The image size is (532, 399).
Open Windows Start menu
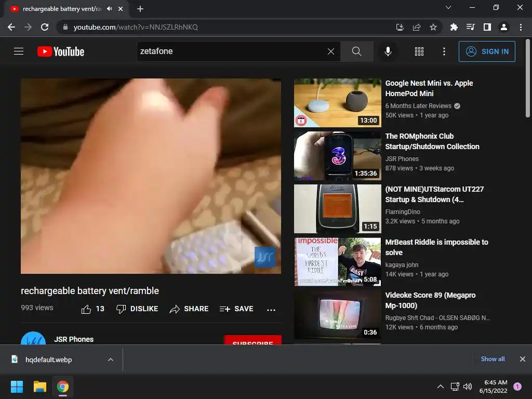[x=17, y=387]
